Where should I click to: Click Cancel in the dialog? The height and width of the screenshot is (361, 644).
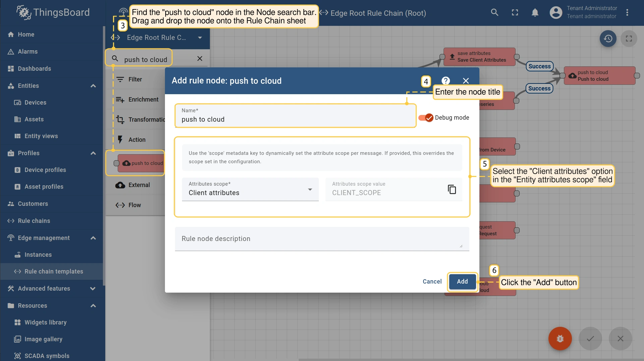(x=432, y=282)
